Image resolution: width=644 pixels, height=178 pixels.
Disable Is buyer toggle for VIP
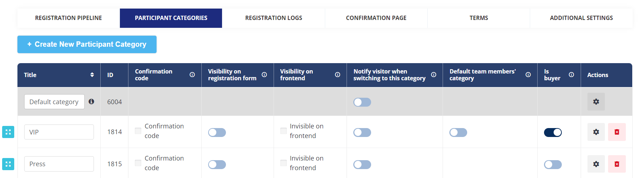point(553,132)
